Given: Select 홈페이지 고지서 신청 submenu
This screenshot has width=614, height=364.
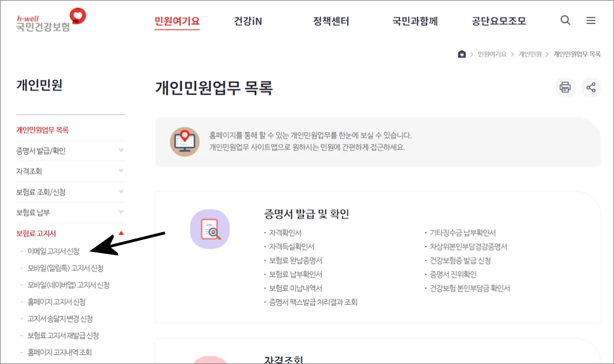Looking at the screenshot, I should (56, 302).
